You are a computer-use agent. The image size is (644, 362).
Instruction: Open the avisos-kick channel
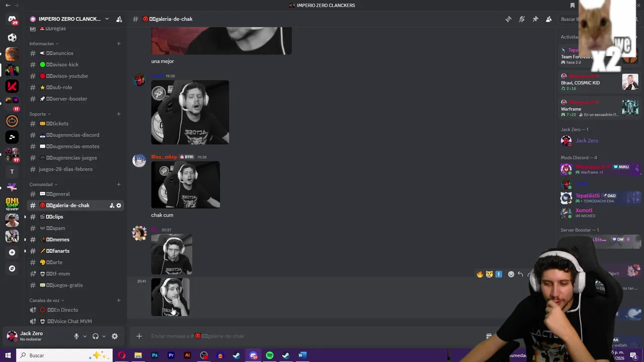click(x=75, y=65)
